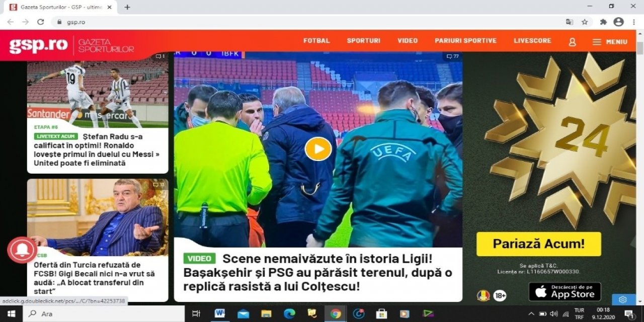Open File Explorer from taskbar
Viewport: 644px width, 322px height.
[266, 314]
